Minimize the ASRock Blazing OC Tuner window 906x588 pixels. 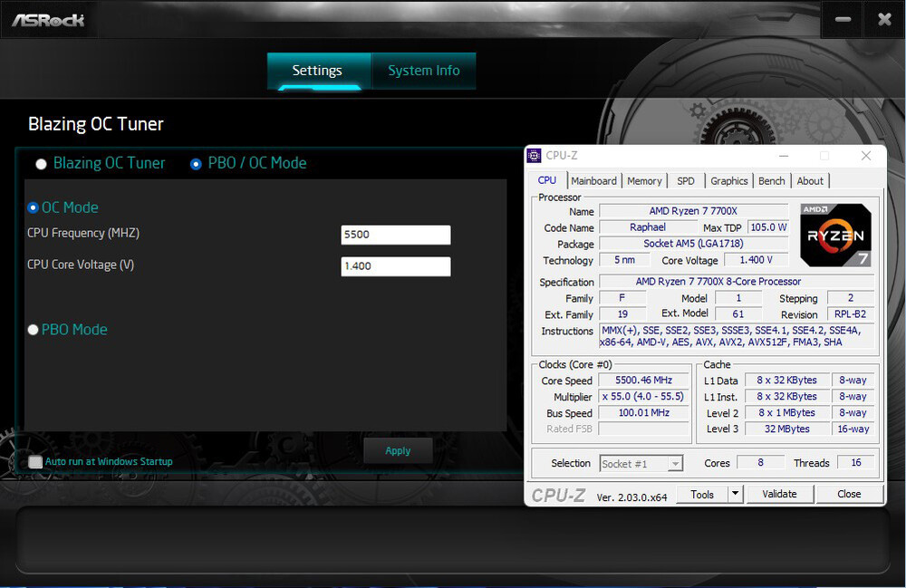click(843, 20)
